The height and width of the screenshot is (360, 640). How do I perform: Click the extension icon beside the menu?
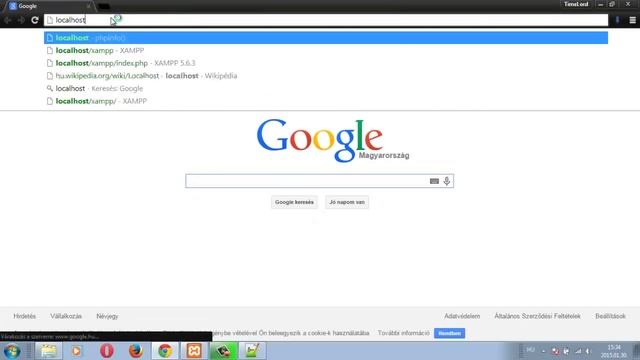click(618, 20)
